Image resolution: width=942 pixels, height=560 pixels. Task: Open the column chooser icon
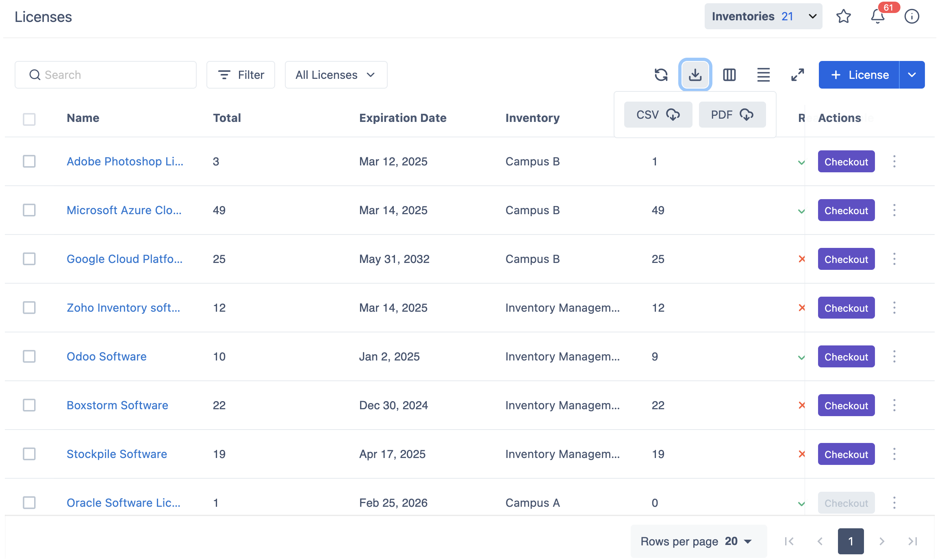[x=729, y=75]
